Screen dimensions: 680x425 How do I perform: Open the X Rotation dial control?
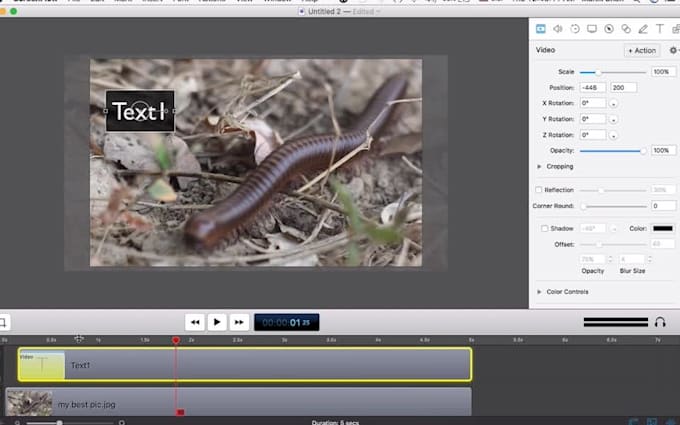coord(613,104)
